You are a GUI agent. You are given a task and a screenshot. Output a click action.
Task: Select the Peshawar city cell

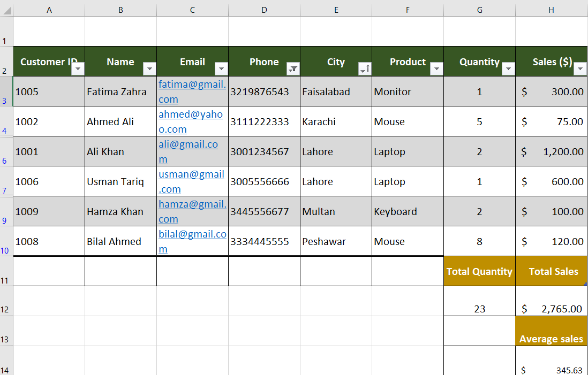(336, 241)
